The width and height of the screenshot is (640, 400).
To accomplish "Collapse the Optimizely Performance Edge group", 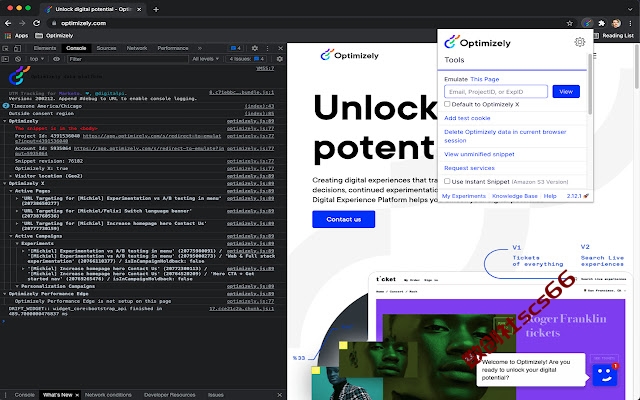I will [x=5, y=293].
